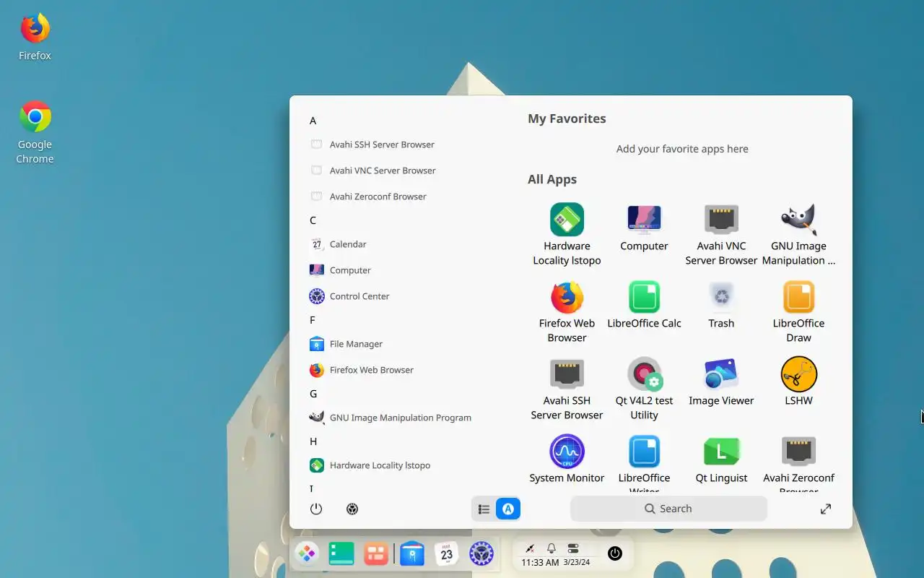Open multitasking view in dock
This screenshot has width=924, height=578.
point(376,554)
